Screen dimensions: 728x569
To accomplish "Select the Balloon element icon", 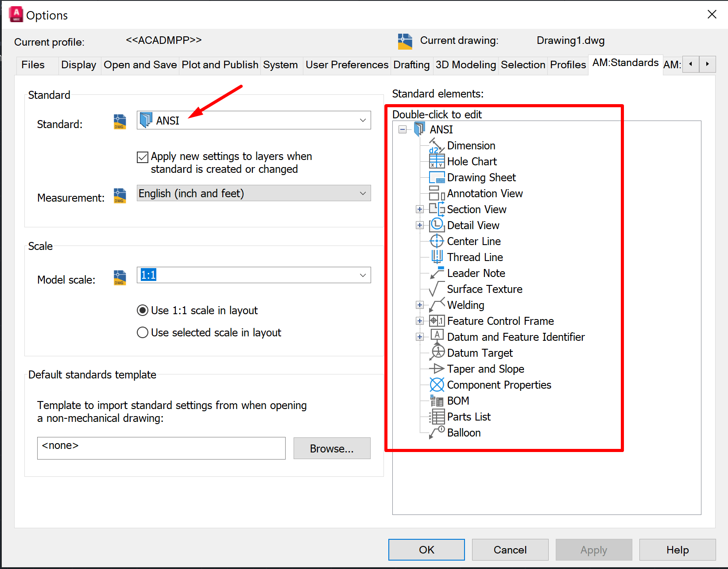I will (437, 433).
